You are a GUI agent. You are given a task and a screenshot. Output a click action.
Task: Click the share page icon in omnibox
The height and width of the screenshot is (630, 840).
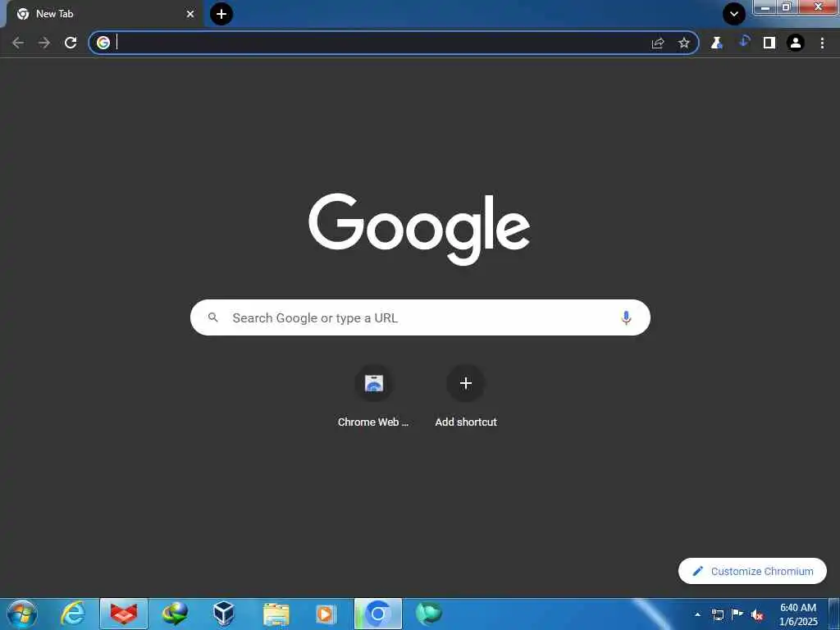coord(658,43)
